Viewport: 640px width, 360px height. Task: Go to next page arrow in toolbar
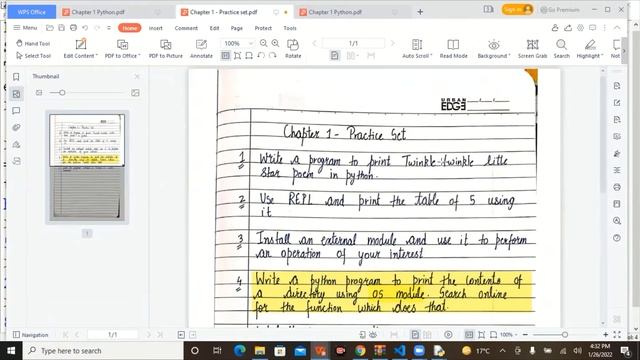pos(392,43)
